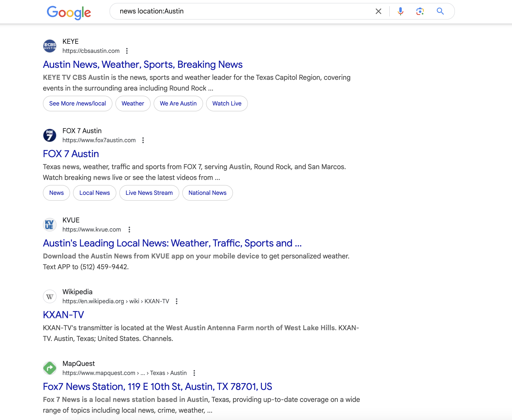The height and width of the screenshot is (420, 512).
Task: Open Austin News, Weather, Sports, Breaking News
Action: coord(143,64)
